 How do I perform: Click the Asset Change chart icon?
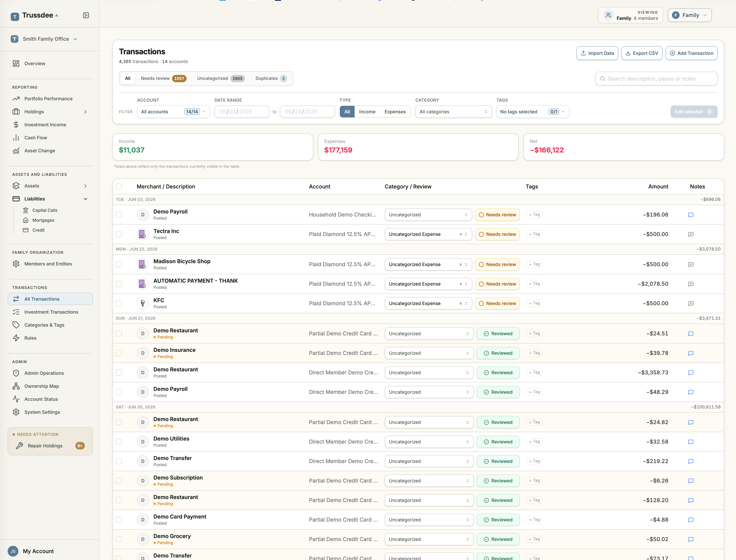[x=16, y=151]
